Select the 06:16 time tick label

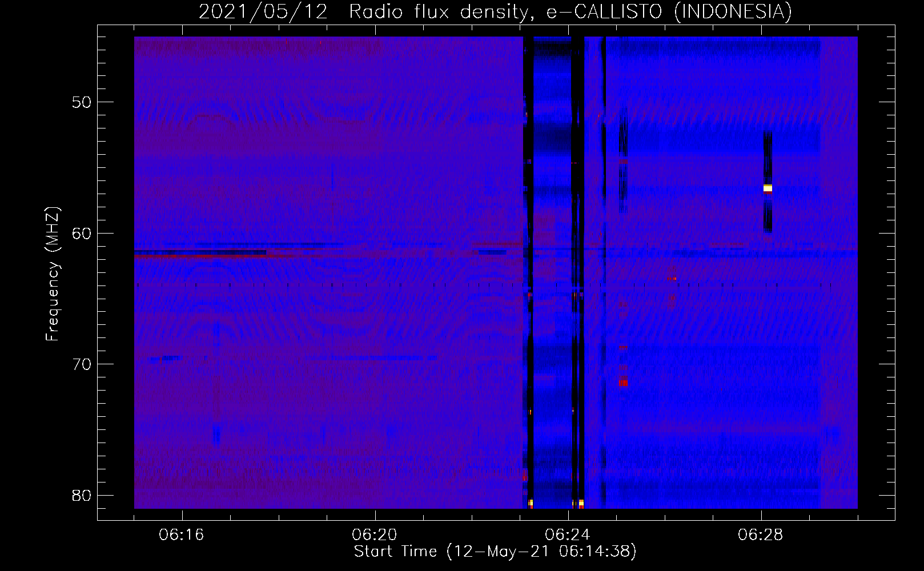182,535
